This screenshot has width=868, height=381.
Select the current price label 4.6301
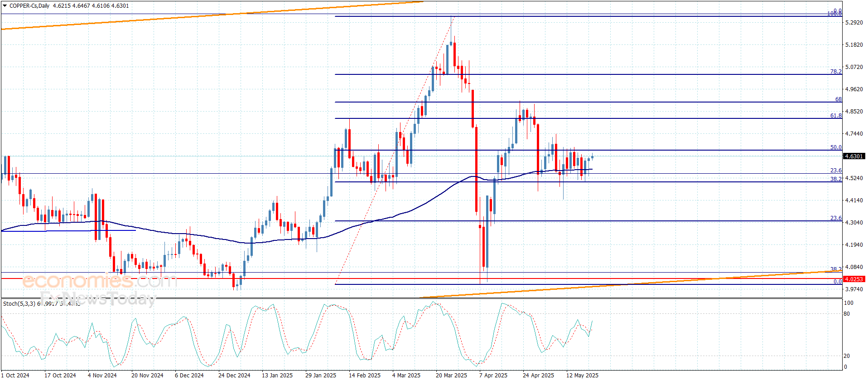coord(854,156)
